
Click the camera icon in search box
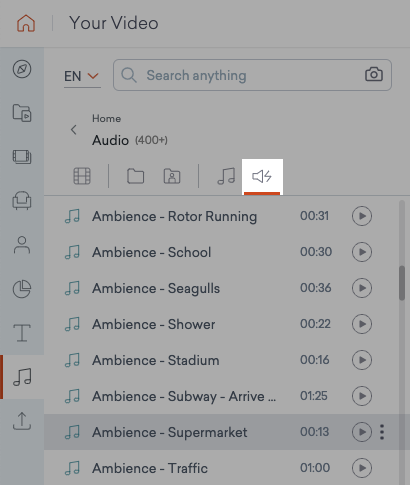[374, 75]
